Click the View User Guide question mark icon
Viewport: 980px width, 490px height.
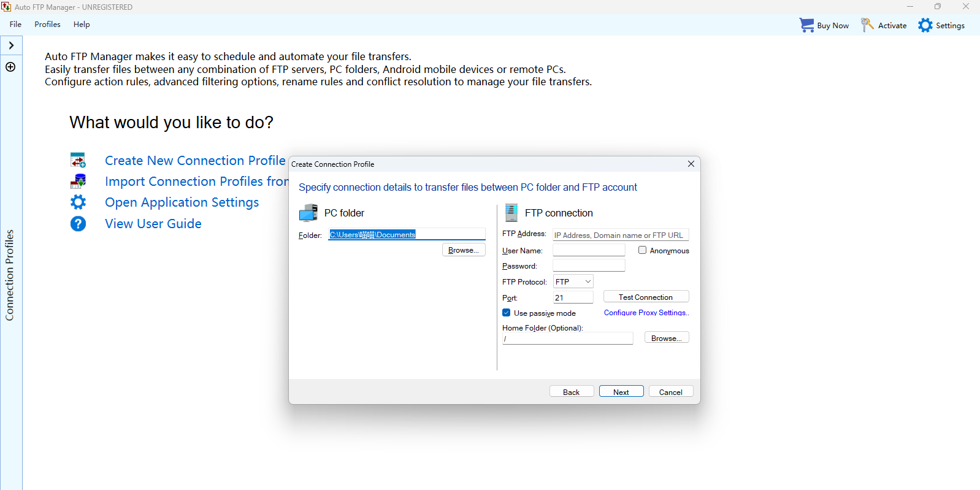tap(78, 224)
